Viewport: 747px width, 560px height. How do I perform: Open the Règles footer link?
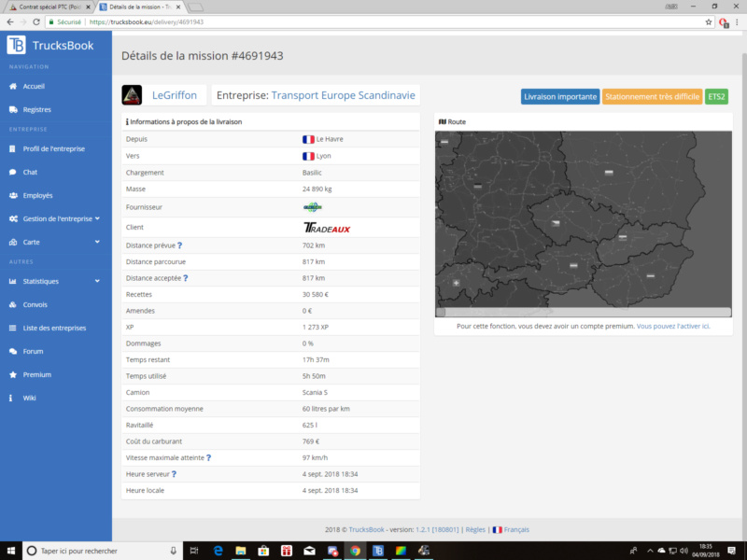point(475,529)
